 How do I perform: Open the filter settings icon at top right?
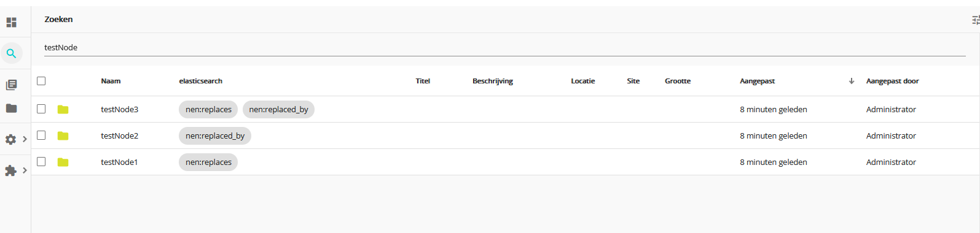click(975, 20)
